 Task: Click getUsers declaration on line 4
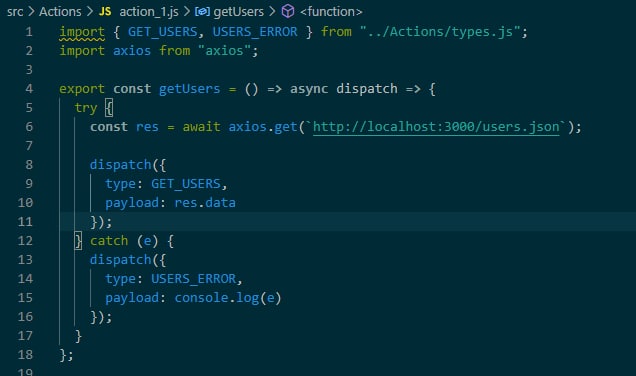189,89
